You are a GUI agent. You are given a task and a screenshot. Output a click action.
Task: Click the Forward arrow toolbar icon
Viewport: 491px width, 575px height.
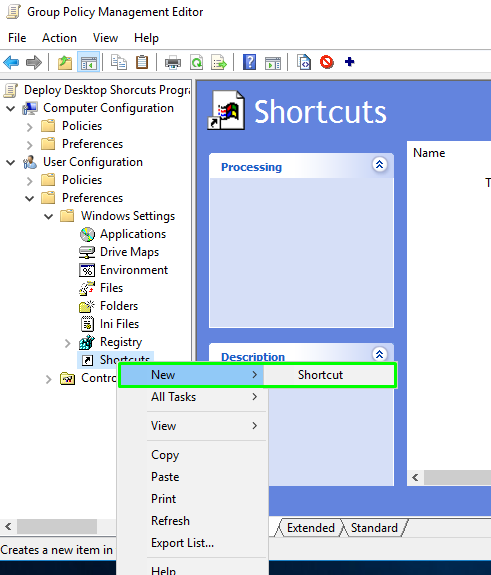[34, 62]
